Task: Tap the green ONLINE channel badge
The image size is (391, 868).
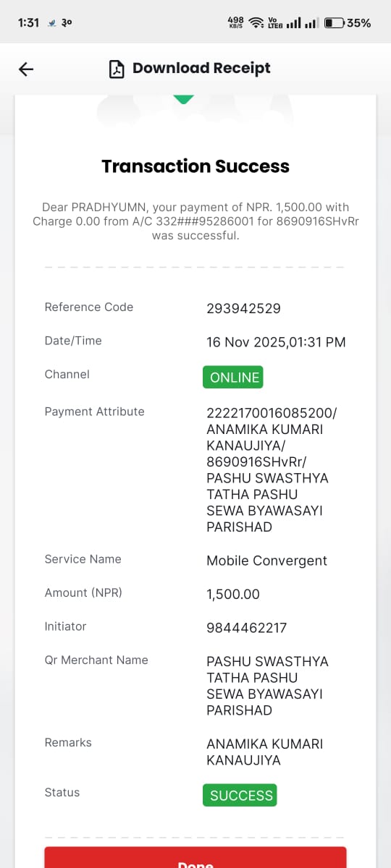Action: pyautogui.click(x=232, y=377)
